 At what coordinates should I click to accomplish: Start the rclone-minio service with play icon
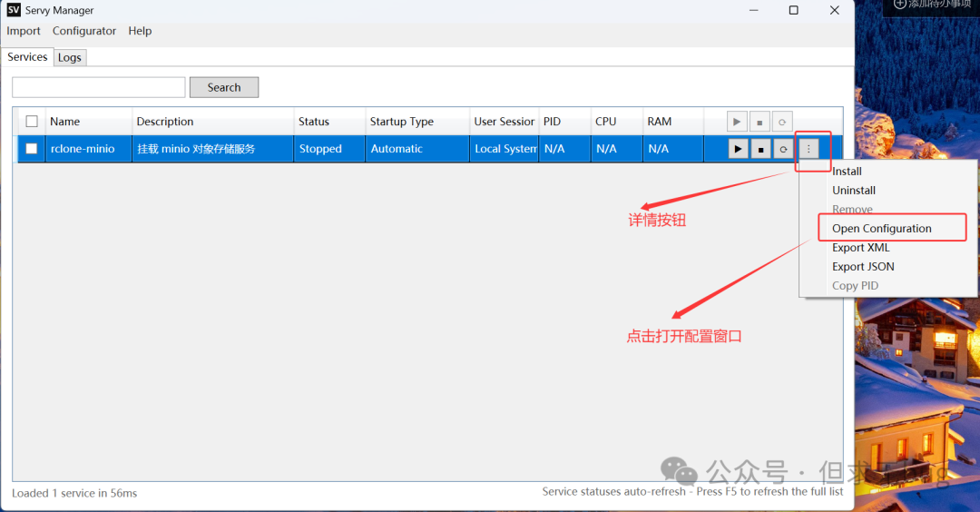click(x=738, y=149)
